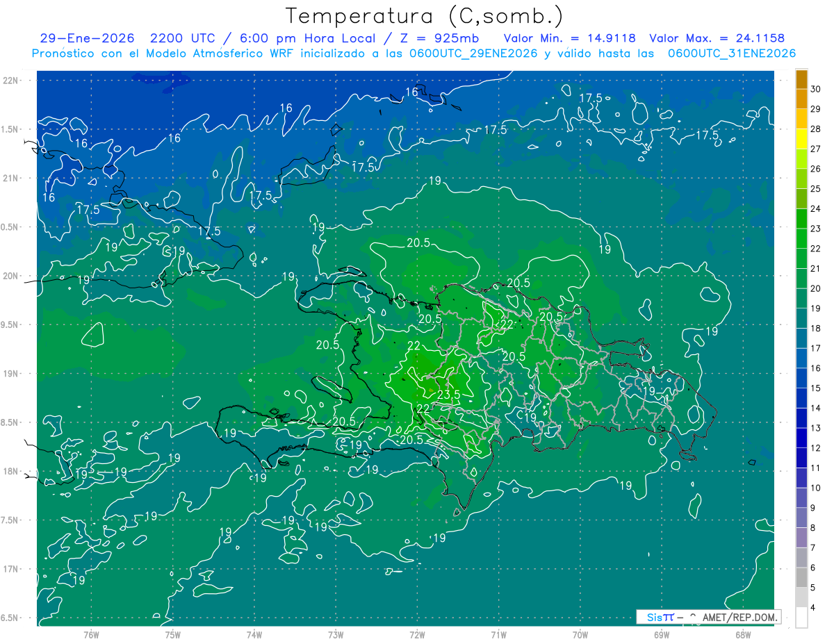Click the "72W" longitude axis label

418,635
